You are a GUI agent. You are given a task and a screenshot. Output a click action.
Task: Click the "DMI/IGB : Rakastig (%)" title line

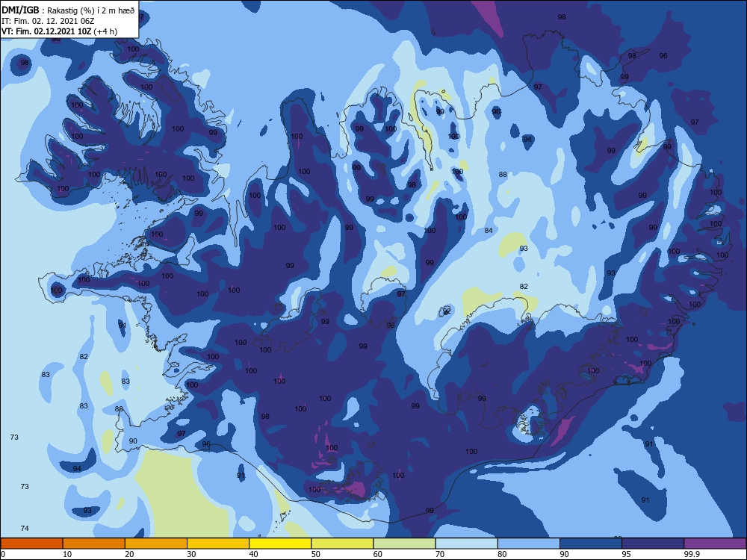click(69, 10)
